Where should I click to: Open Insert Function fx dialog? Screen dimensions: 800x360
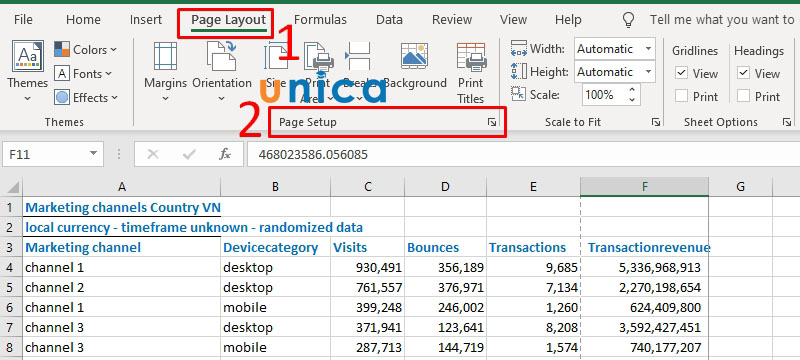pos(224,154)
